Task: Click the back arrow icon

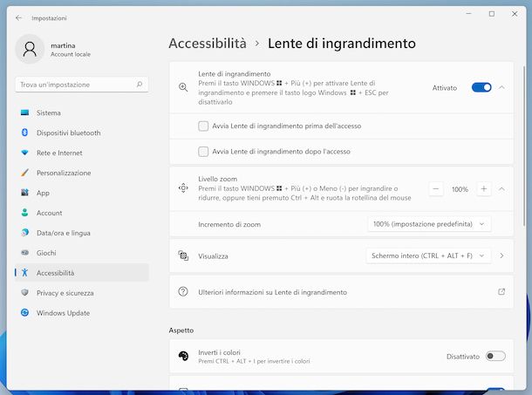Action: point(18,18)
